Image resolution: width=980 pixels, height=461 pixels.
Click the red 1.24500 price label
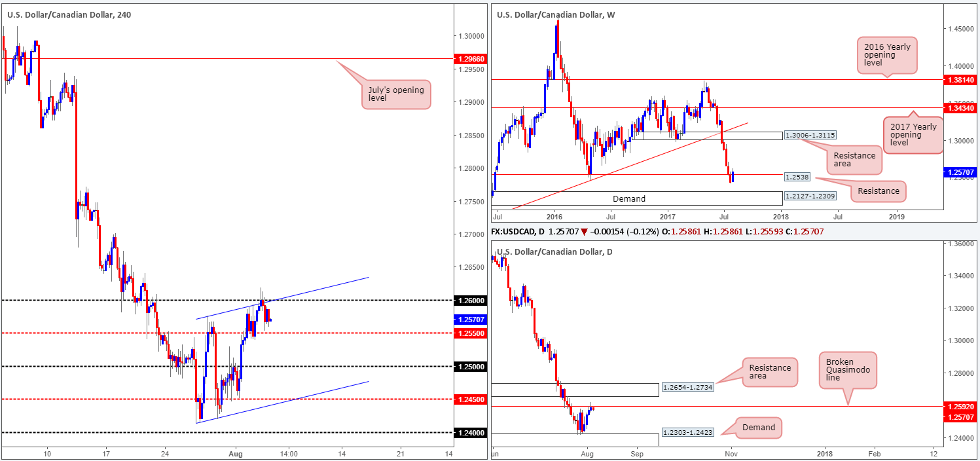coord(469,399)
